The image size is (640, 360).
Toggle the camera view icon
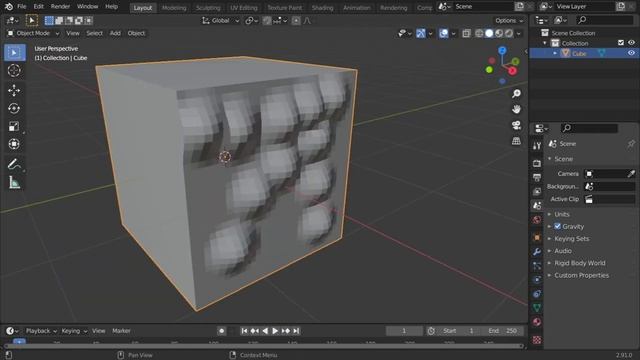click(x=516, y=125)
